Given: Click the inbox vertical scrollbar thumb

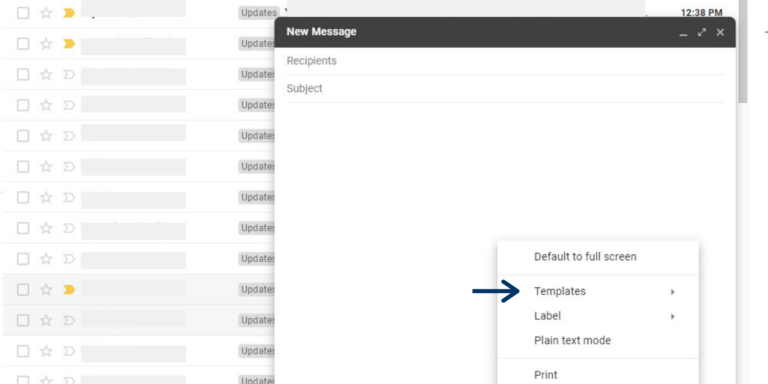Looking at the screenshot, I should [x=743, y=51].
